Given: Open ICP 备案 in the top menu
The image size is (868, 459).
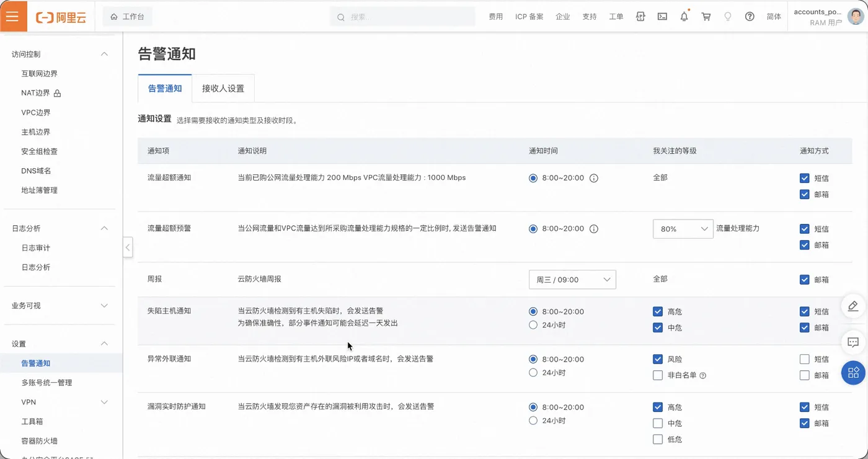Looking at the screenshot, I should 529,17.
